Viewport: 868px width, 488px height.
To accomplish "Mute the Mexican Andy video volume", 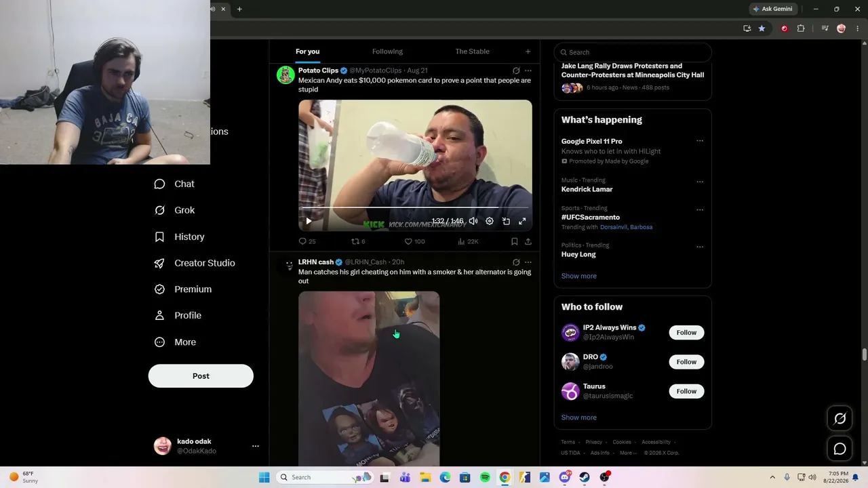I will 473,221.
